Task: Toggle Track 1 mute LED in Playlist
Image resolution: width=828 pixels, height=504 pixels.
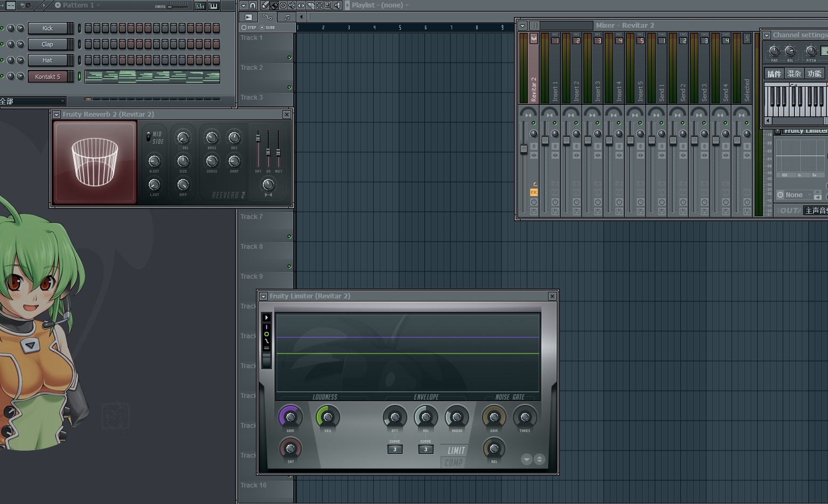Action: (x=290, y=57)
